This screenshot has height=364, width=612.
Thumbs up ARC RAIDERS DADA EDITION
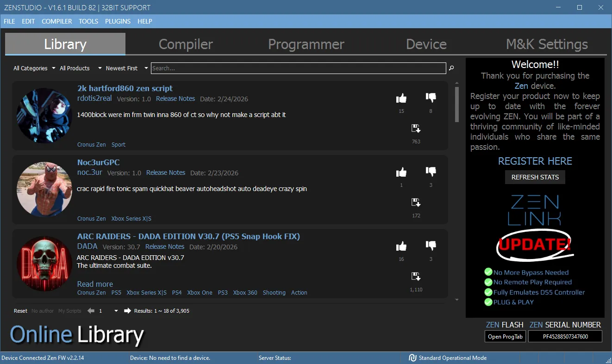[x=401, y=246]
